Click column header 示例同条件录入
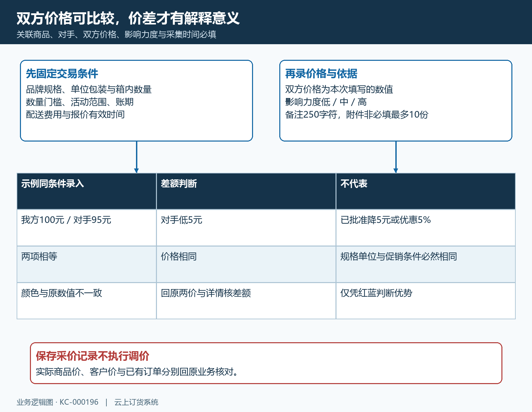The image size is (532, 412). click(86, 191)
